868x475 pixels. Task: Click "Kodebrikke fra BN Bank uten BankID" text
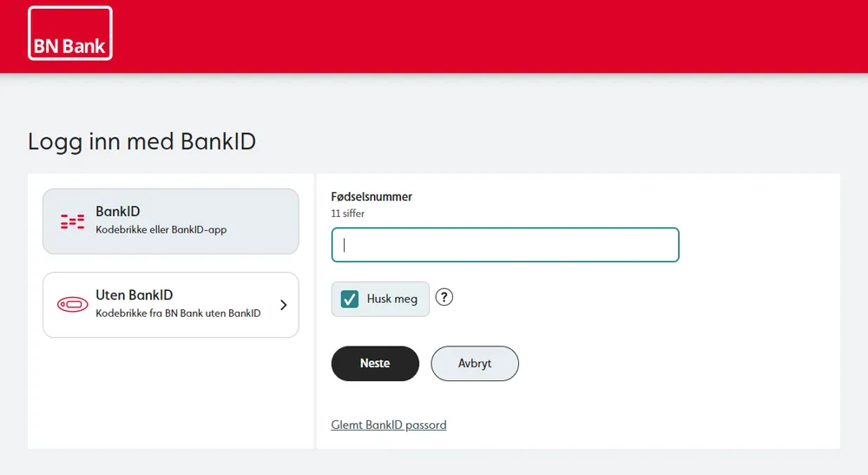[x=178, y=313]
